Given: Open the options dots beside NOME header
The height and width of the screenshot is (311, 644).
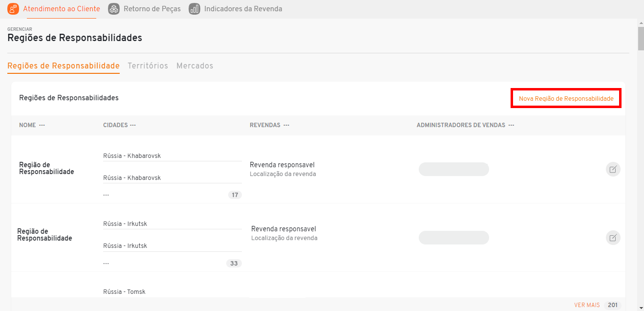Looking at the screenshot, I should (x=42, y=125).
